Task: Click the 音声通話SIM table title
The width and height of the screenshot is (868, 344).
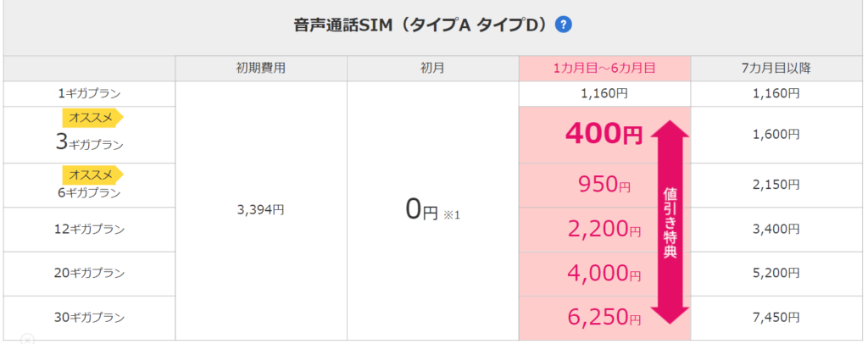Action: 422,25
